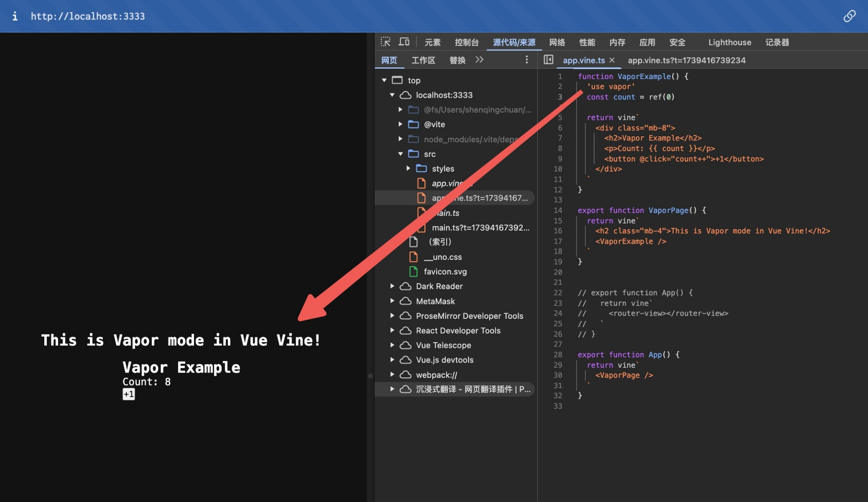Screen dimensions: 868x502
Task: Open the 内存 panel tab
Action: click(617, 42)
